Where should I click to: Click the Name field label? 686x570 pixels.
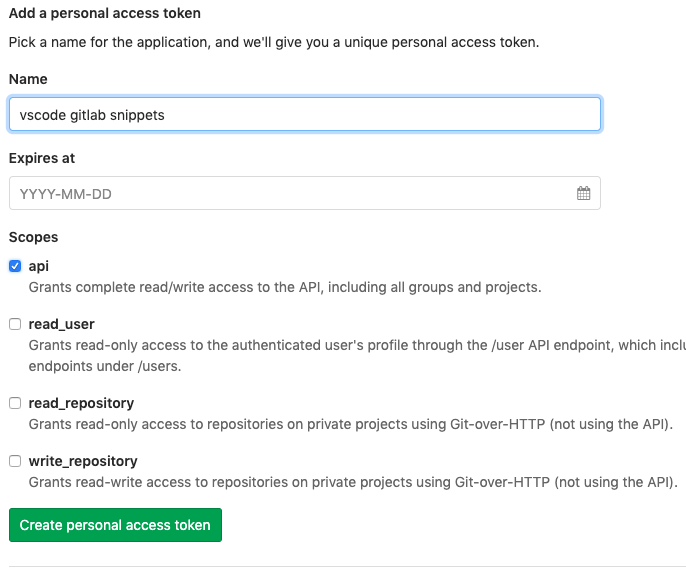[28, 79]
